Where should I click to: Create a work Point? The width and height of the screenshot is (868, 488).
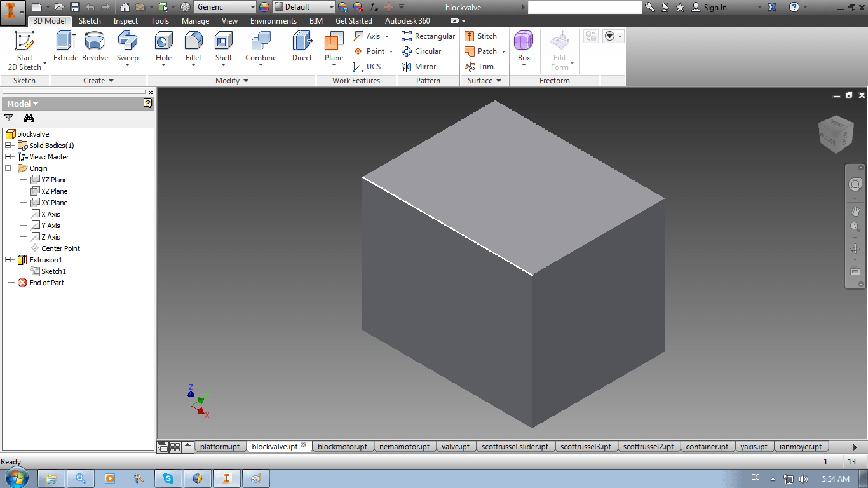coord(370,51)
